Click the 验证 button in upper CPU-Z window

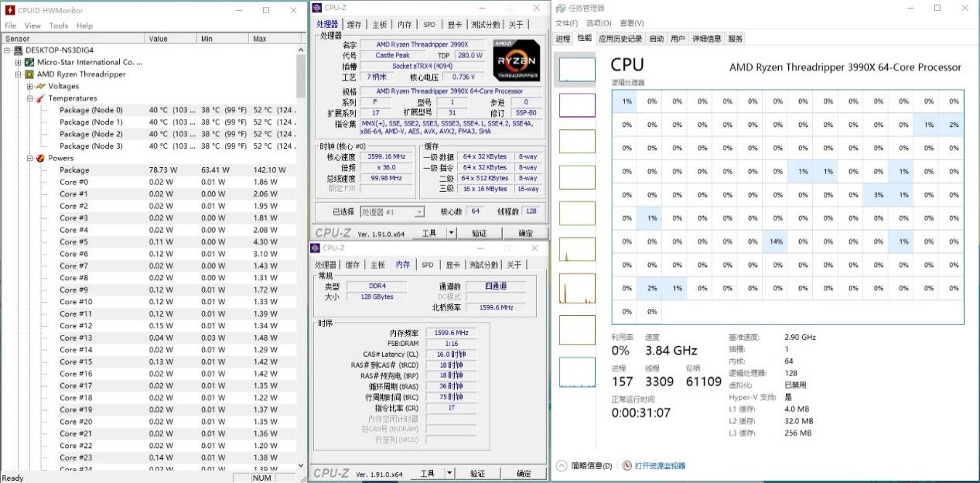tap(479, 233)
